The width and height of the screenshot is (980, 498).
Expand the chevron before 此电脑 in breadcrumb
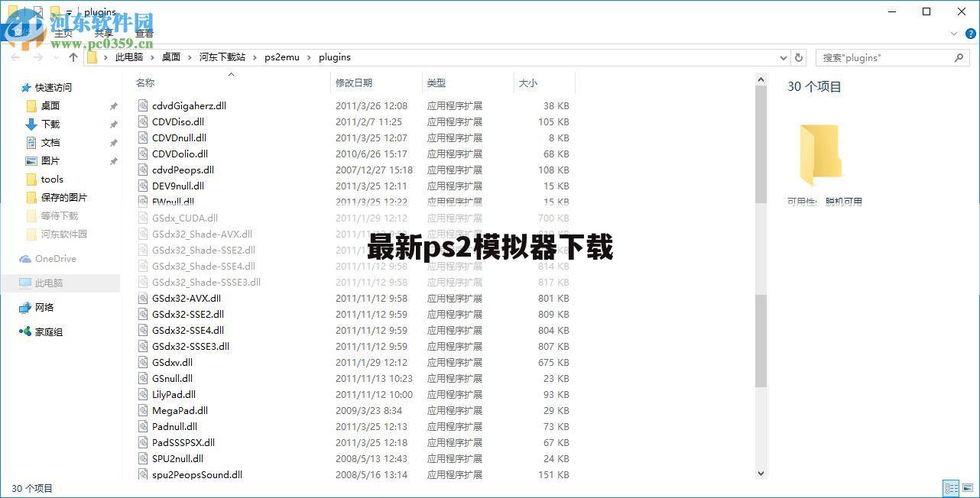pyautogui.click(x=106, y=57)
